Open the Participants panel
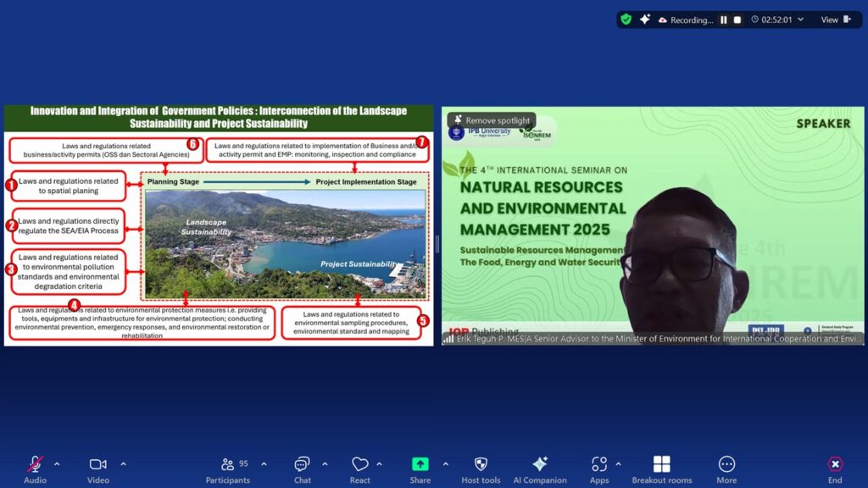The height and width of the screenshot is (488, 868). click(227, 464)
